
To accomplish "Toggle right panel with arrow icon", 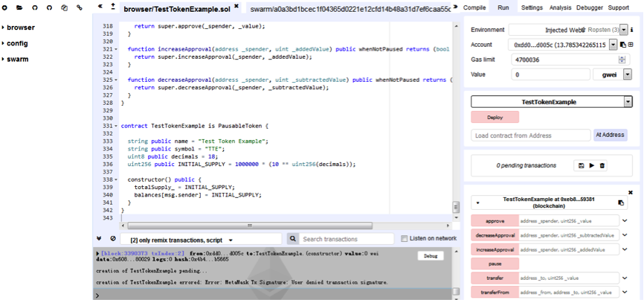I will point(455,7).
